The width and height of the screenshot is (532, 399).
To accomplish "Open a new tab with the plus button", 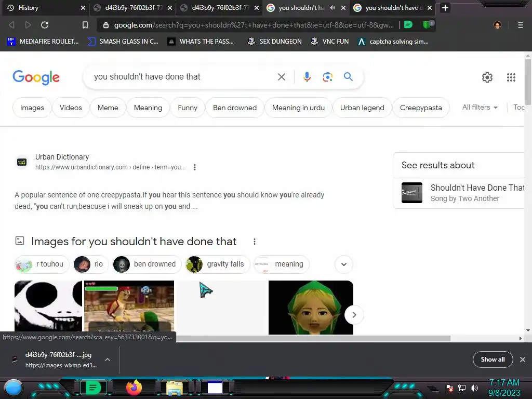I will coord(445,7).
